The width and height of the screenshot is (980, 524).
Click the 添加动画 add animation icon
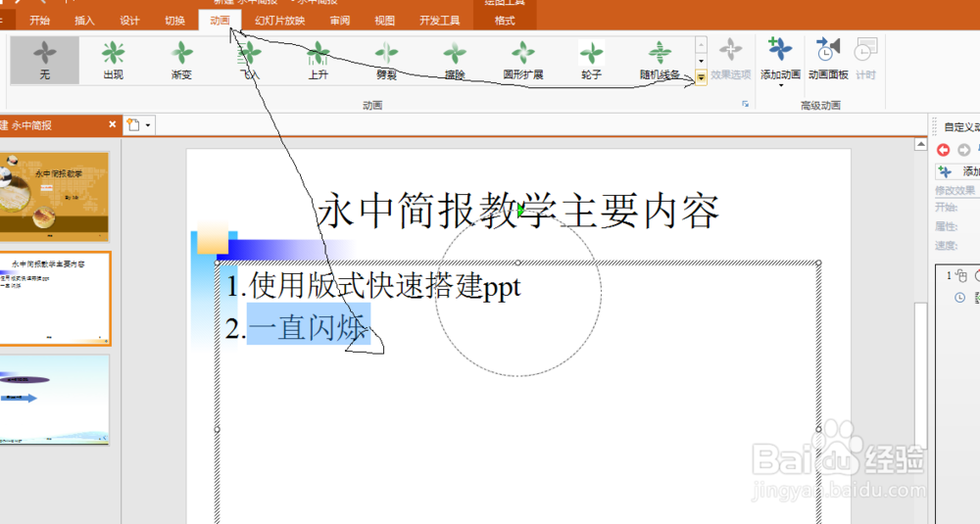click(x=780, y=49)
